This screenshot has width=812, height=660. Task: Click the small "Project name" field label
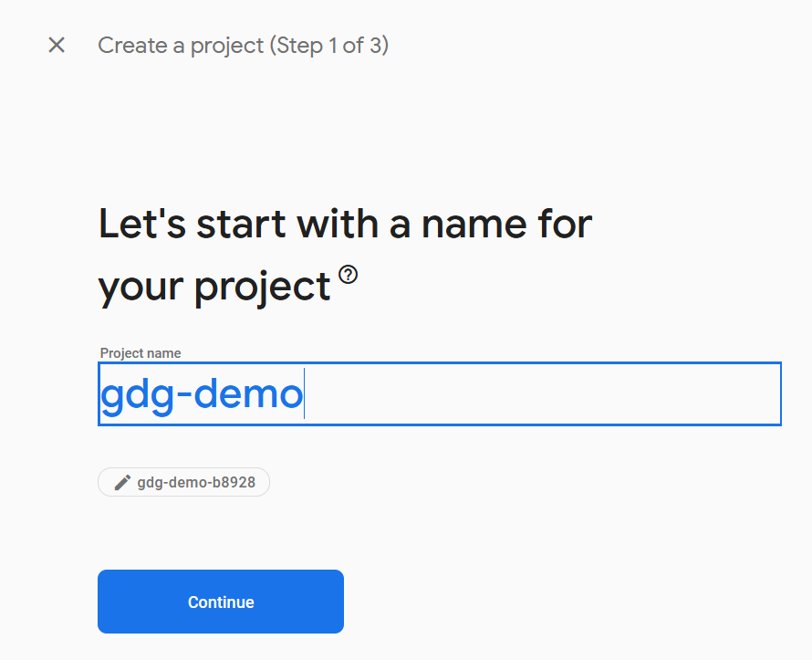(141, 353)
